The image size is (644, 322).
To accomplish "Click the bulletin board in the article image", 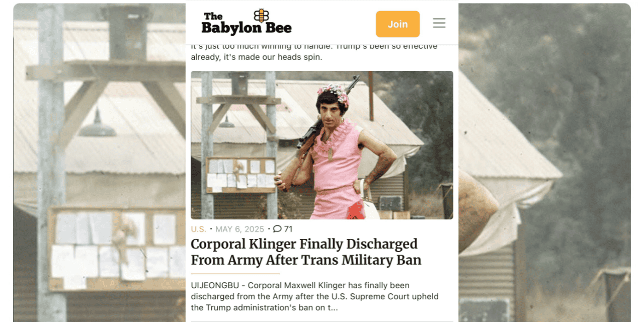I will pos(241,175).
